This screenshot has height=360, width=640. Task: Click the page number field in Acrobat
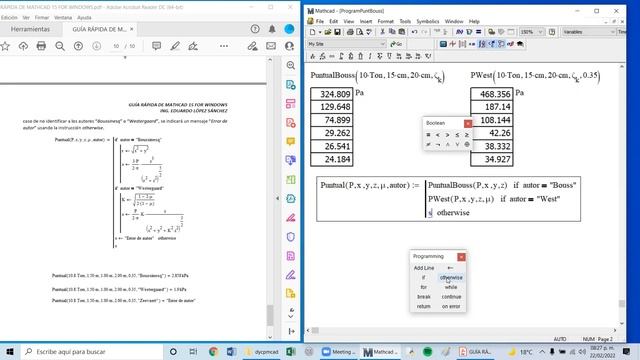(x=116, y=46)
